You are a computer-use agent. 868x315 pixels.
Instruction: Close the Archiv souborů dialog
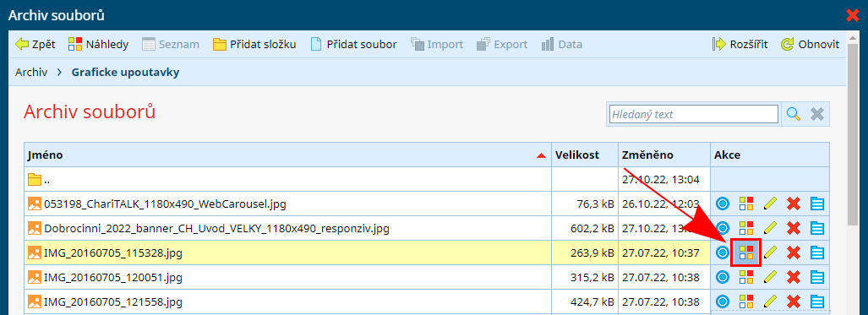(853, 15)
